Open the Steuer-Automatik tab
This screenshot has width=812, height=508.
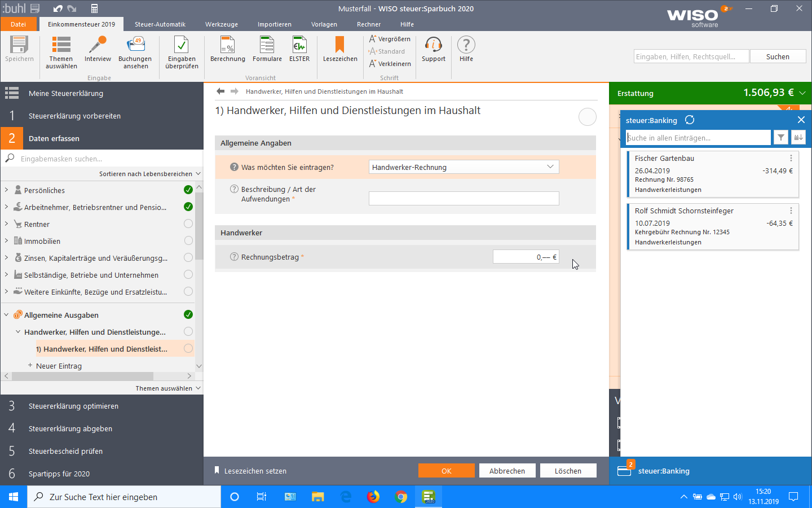[160, 24]
